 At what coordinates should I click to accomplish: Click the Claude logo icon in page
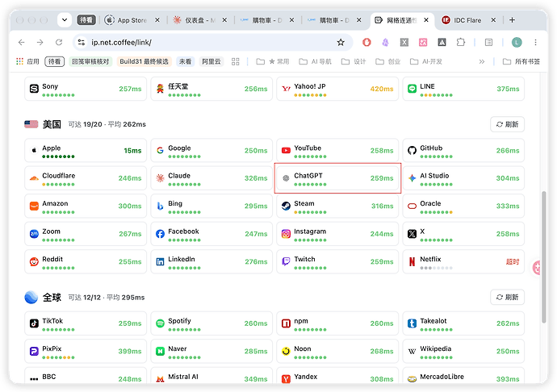pyautogui.click(x=160, y=178)
